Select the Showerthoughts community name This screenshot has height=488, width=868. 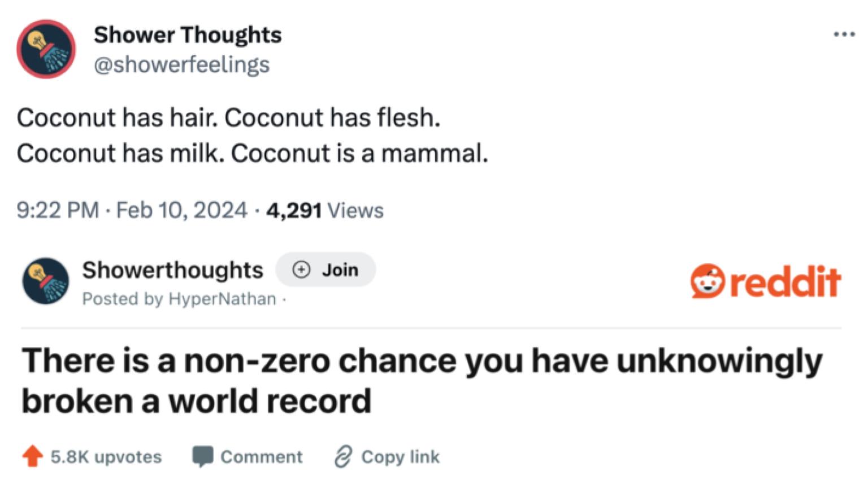[x=173, y=269]
